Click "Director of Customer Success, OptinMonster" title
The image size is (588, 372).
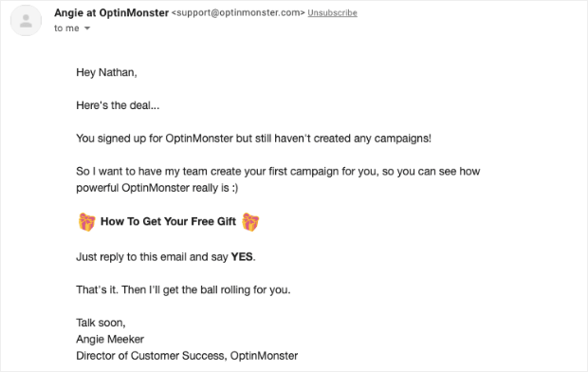(187, 356)
